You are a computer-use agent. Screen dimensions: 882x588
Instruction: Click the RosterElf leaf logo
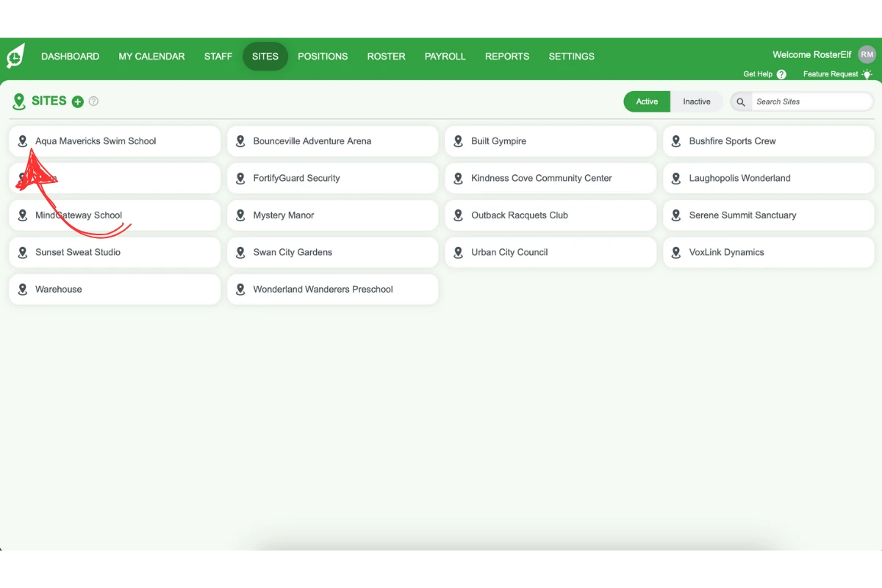pos(15,56)
